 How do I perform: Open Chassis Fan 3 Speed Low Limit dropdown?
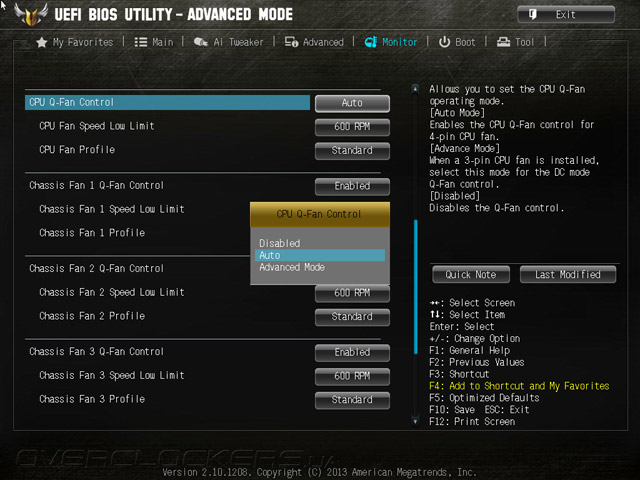point(352,376)
